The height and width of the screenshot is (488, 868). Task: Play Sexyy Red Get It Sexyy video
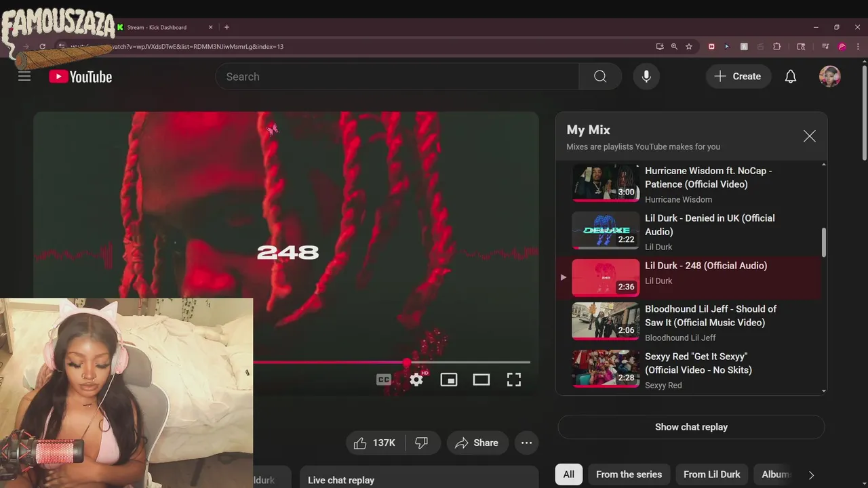tap(698, 363)
